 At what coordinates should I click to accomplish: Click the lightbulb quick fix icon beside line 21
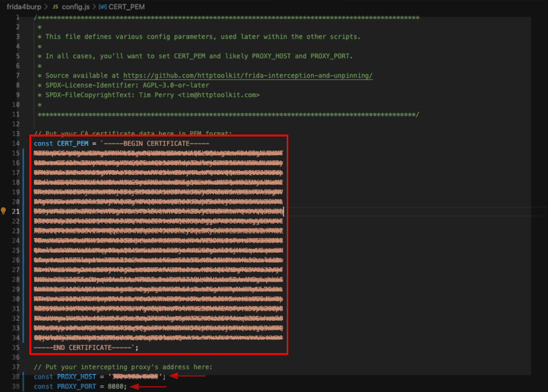click(x=4, y=211)
